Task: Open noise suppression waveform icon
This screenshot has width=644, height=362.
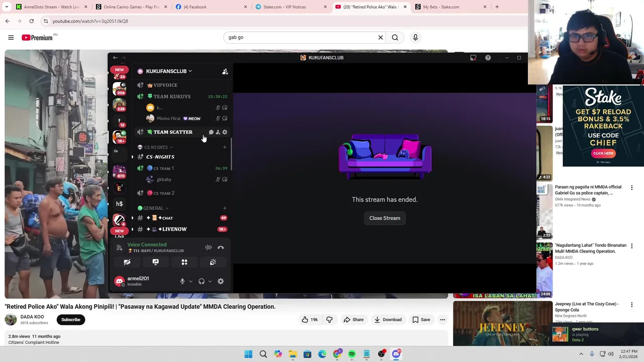Action: 208,247
